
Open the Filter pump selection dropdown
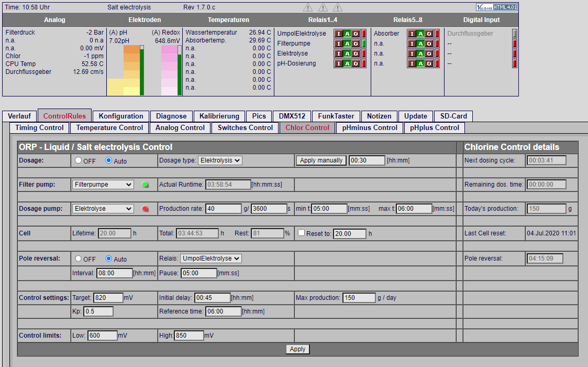tap(103, 185)
